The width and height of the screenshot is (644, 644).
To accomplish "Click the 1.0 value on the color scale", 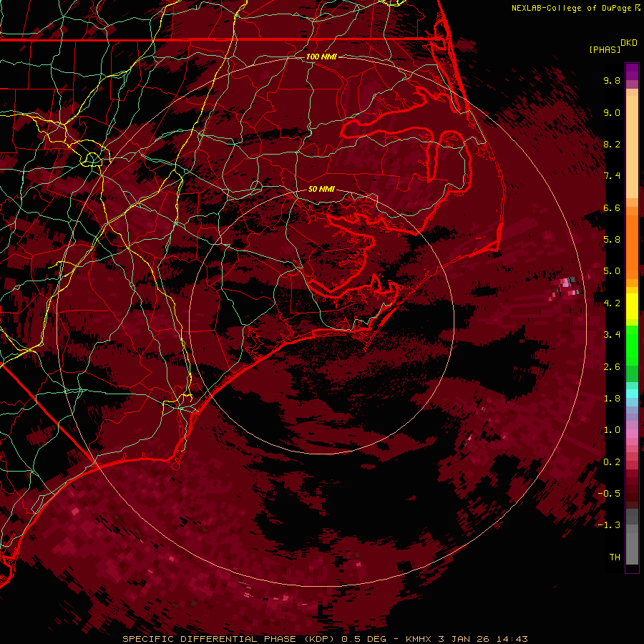I will [x=612, y=431].
